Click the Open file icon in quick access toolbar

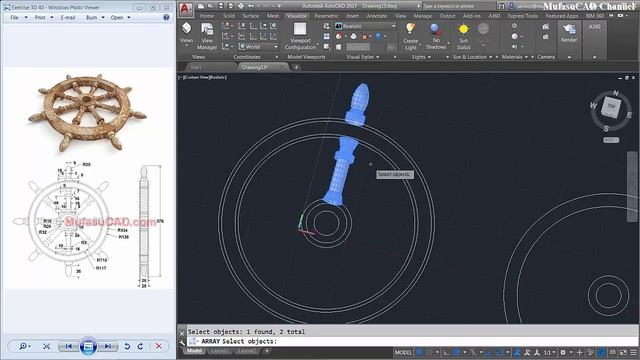[x=211, y=6]
